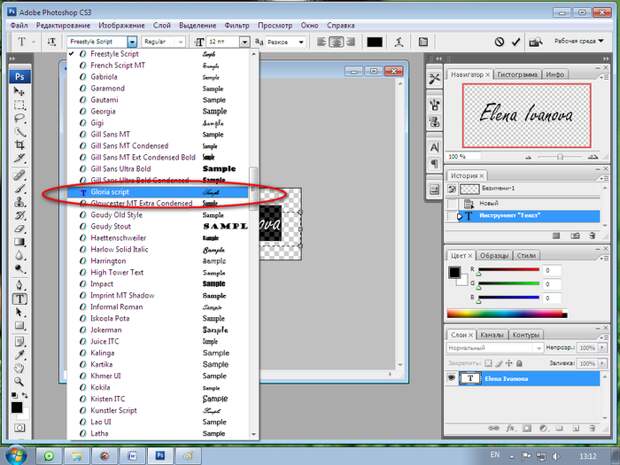Choose Impact font from list
Image resolution: width=620 pixels, height=465 pixels.
tap(158, 284)
